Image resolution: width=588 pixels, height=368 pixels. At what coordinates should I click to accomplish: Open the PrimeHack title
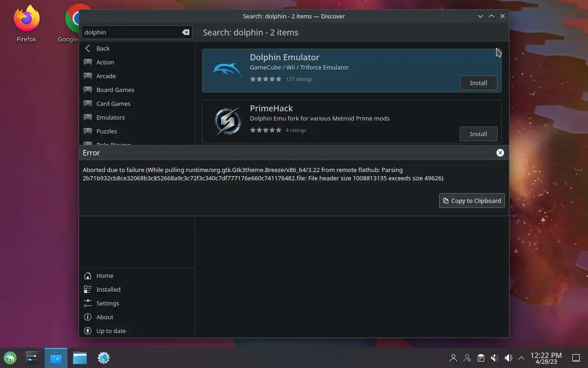271,108
